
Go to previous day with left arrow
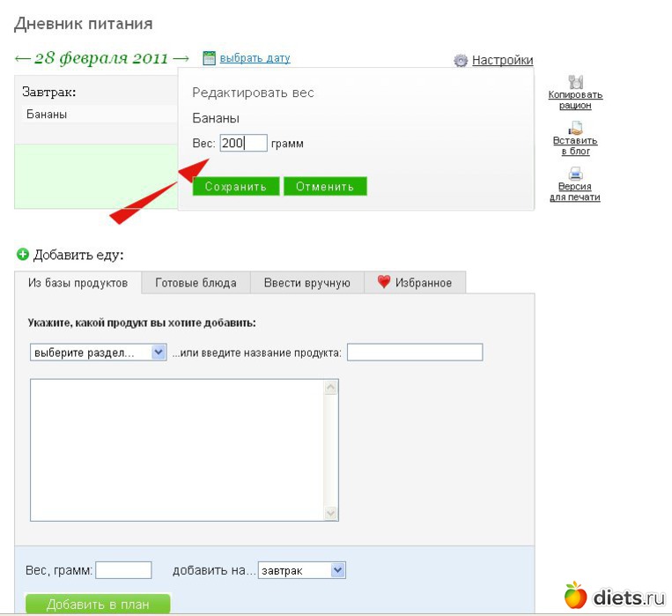[x=22, y=59]
